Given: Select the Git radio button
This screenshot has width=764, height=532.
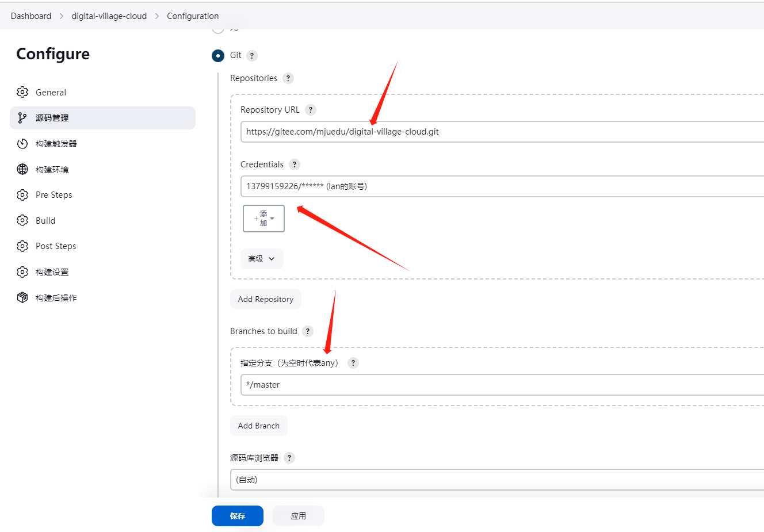Looking at the screenshot, I should 218,56.
